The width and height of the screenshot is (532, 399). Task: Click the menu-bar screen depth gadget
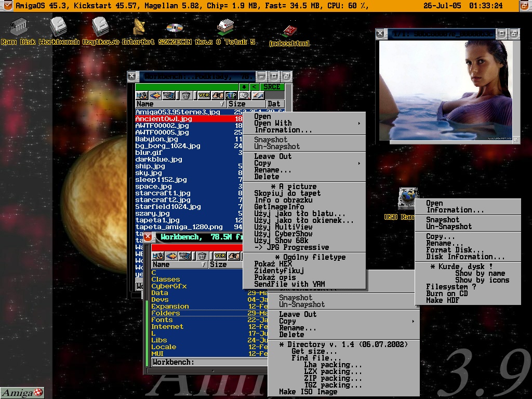pos(525,6)
